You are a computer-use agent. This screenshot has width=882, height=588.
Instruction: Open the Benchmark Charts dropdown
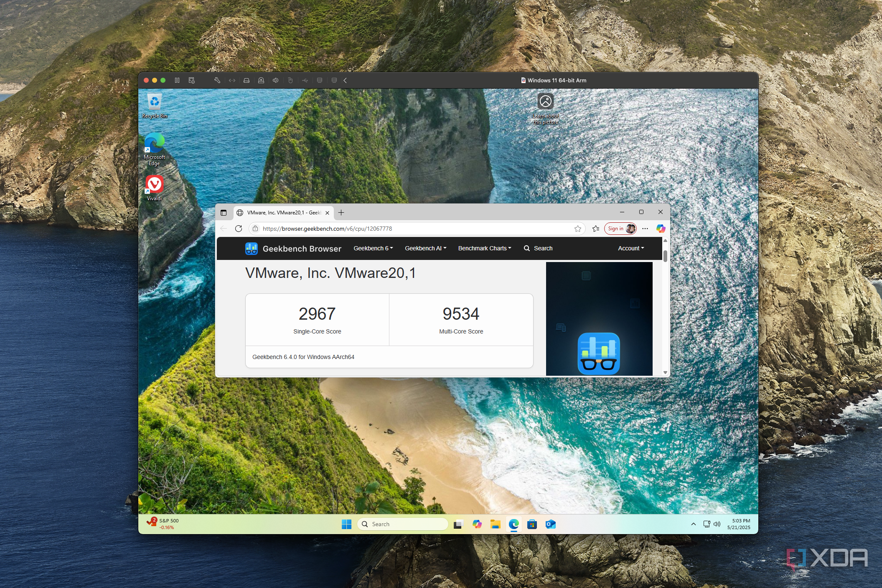coord(484,248)
